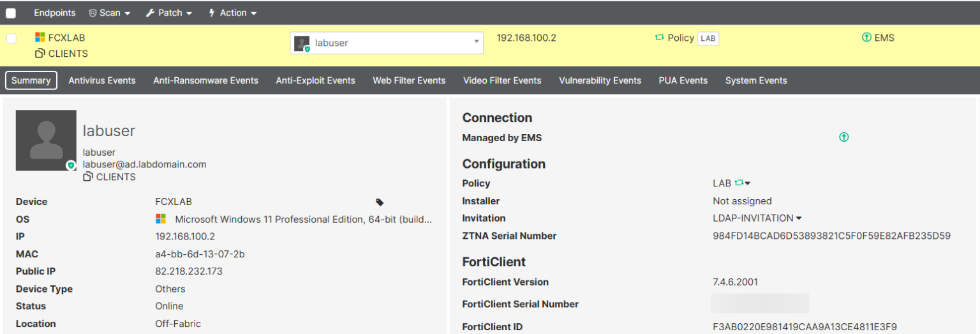Click the large labuser profile avatar

46,140
